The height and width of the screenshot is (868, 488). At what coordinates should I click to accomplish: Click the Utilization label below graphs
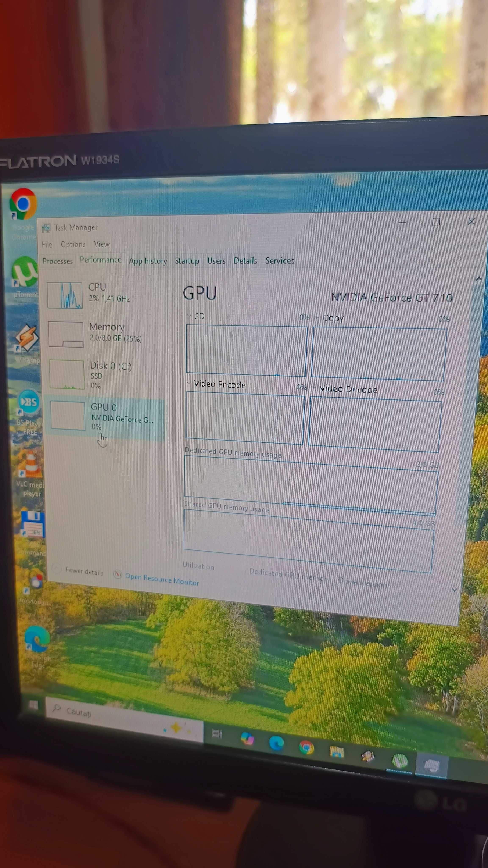(x=198, y=566)
